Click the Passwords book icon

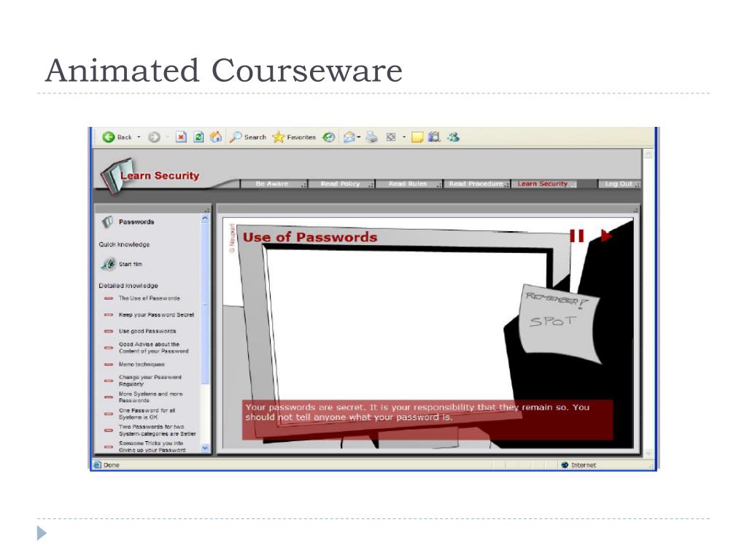(107, 222)
